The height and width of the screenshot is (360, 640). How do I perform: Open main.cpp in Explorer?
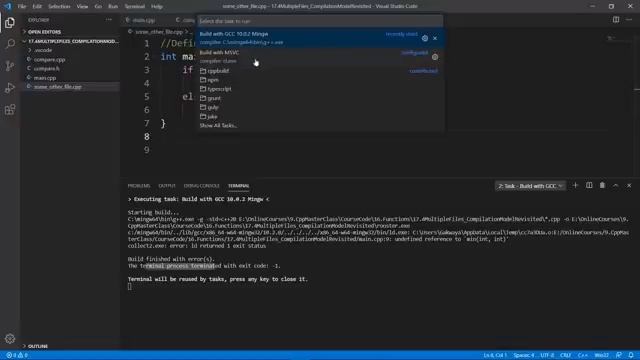[70, 78]
